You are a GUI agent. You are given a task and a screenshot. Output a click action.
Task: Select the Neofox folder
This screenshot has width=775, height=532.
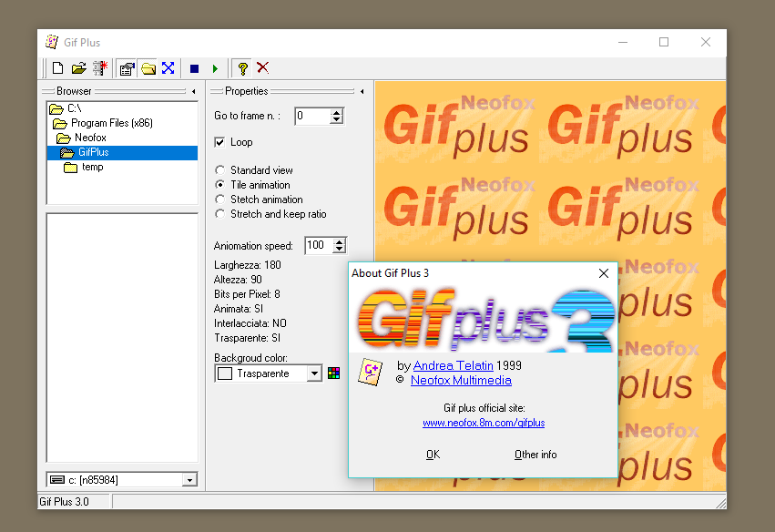pyautogui.click(x=122, y=138)
